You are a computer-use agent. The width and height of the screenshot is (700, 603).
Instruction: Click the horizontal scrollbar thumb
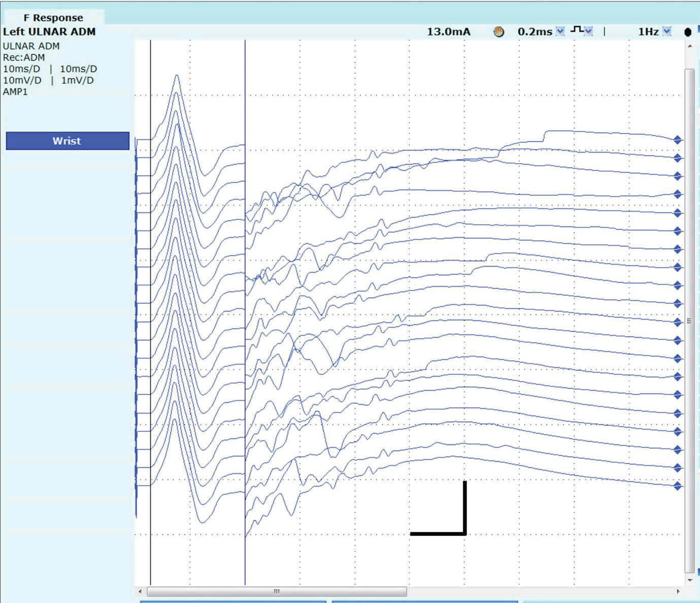(x=277, y=591)
